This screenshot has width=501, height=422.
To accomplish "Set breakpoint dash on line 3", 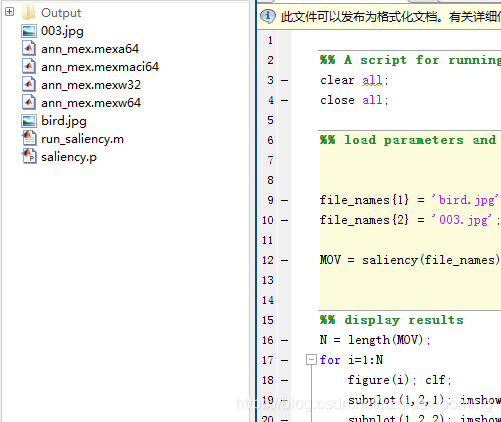I will [284, 80].
